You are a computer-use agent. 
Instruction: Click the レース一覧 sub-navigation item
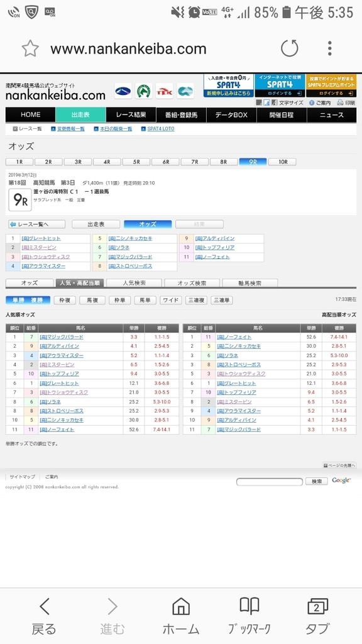pyautogui.click(x=27, y=129)
